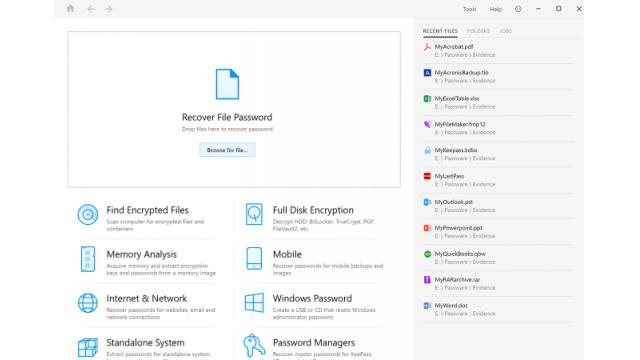
Task: Click the Find Encrypted Files disc icon
Action: tap(88, 214)
